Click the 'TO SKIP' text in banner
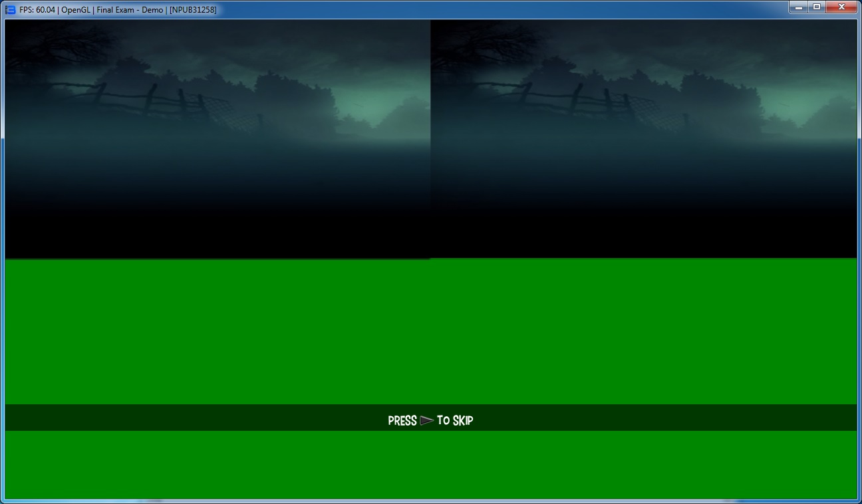Image resolution: width=862 pixels, height=504 pixels. click(455, 421)
